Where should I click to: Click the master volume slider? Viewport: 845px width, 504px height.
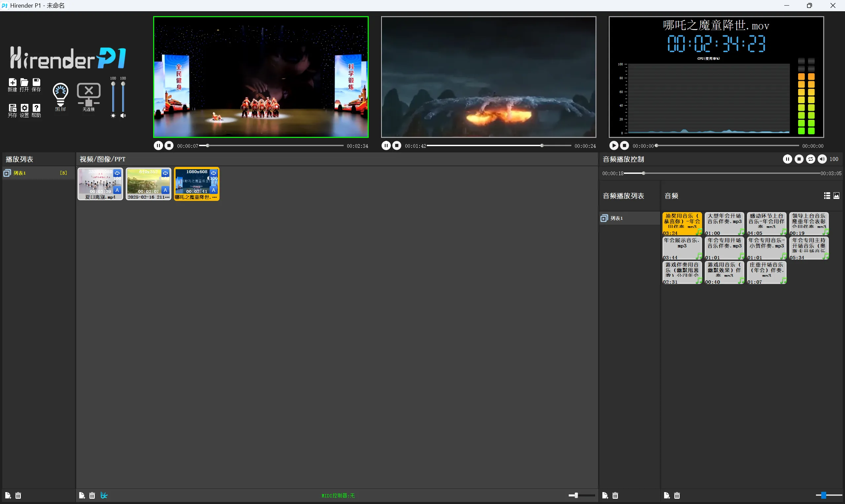coord(123,98)
